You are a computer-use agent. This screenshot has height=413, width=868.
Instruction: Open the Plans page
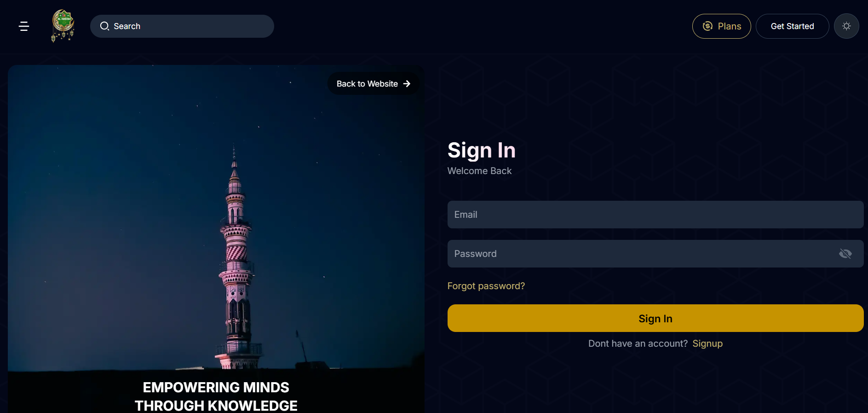pyautogui.click(x=721, y=26)
